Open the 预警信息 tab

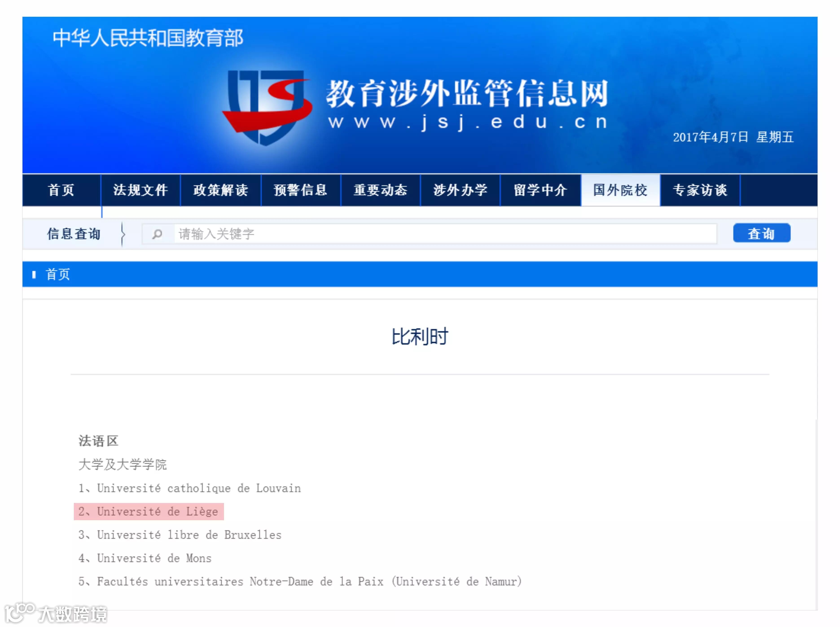300,190
